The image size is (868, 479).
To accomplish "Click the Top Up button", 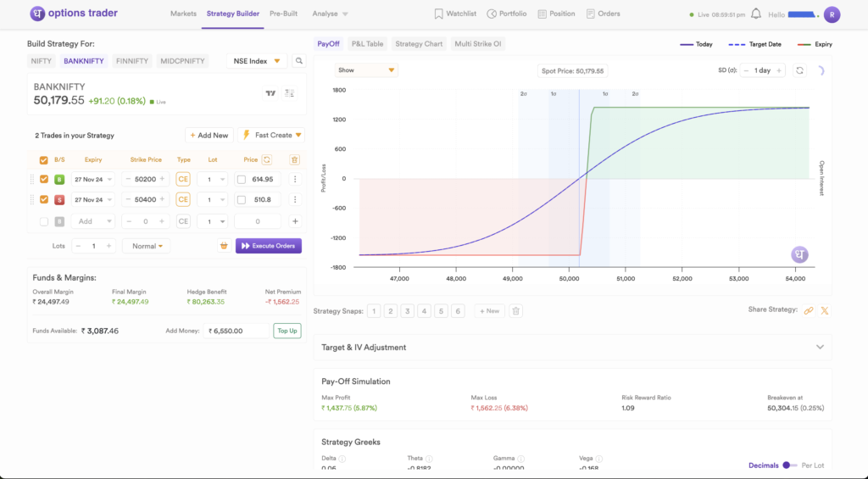I will point(287,331).
